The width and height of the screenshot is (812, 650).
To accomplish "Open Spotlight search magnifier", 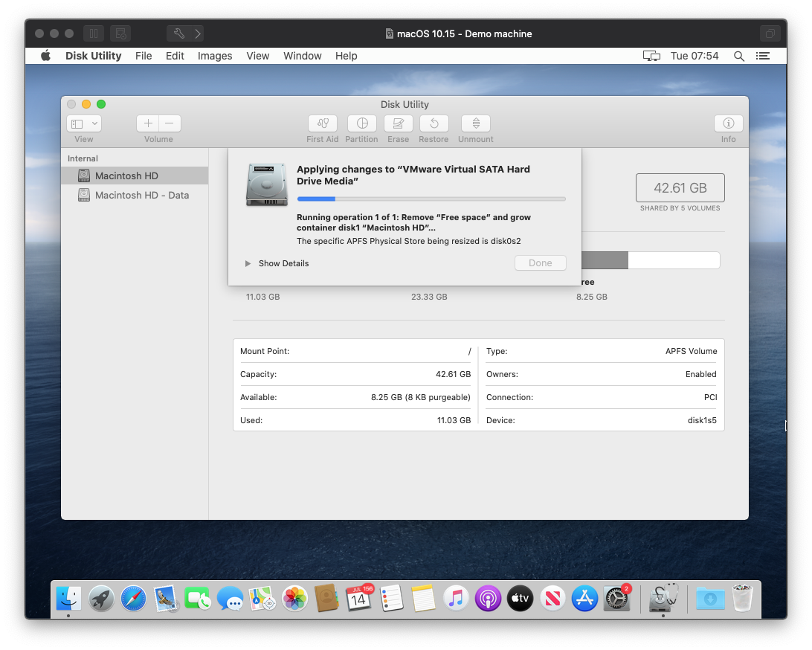I will [739, 56].
